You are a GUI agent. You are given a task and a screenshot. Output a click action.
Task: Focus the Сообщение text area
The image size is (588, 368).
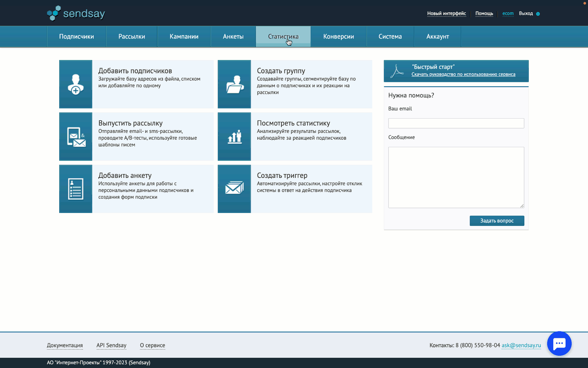pyautogui.click(x=456, y=177)
